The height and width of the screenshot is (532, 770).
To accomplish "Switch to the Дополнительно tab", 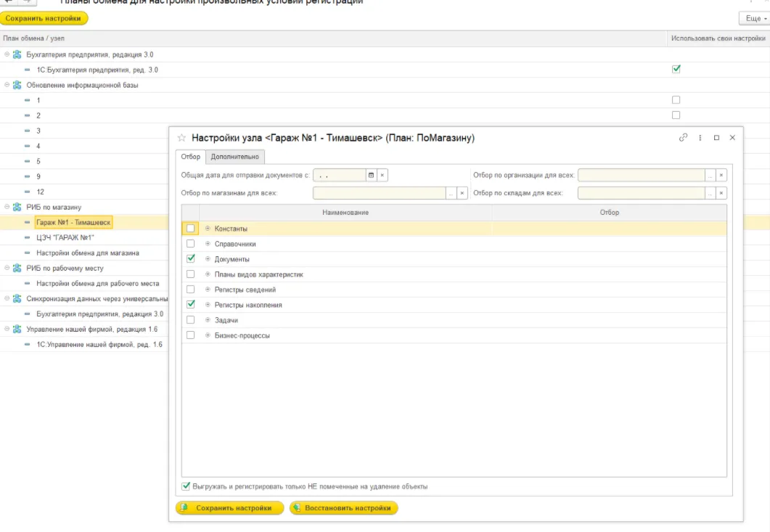I will 234,157.
